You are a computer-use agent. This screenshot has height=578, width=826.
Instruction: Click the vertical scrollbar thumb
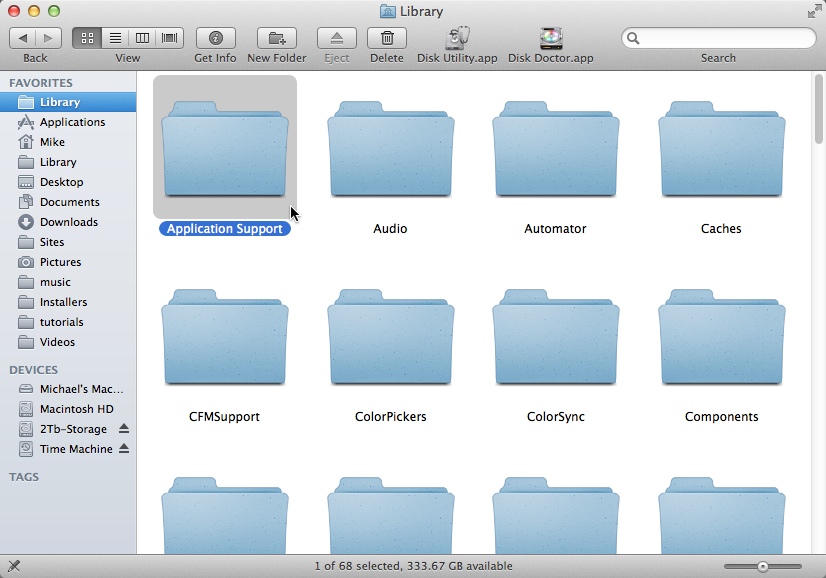(818, 109)
